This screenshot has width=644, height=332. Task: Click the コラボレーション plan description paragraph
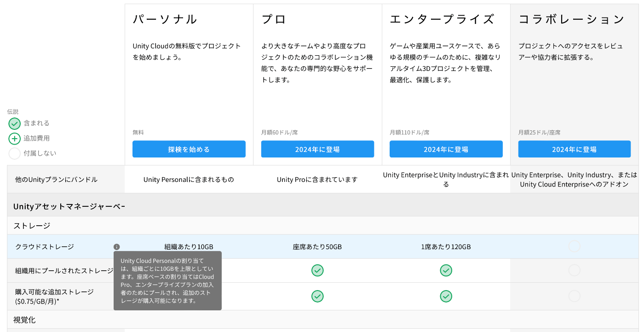[570, 52]
